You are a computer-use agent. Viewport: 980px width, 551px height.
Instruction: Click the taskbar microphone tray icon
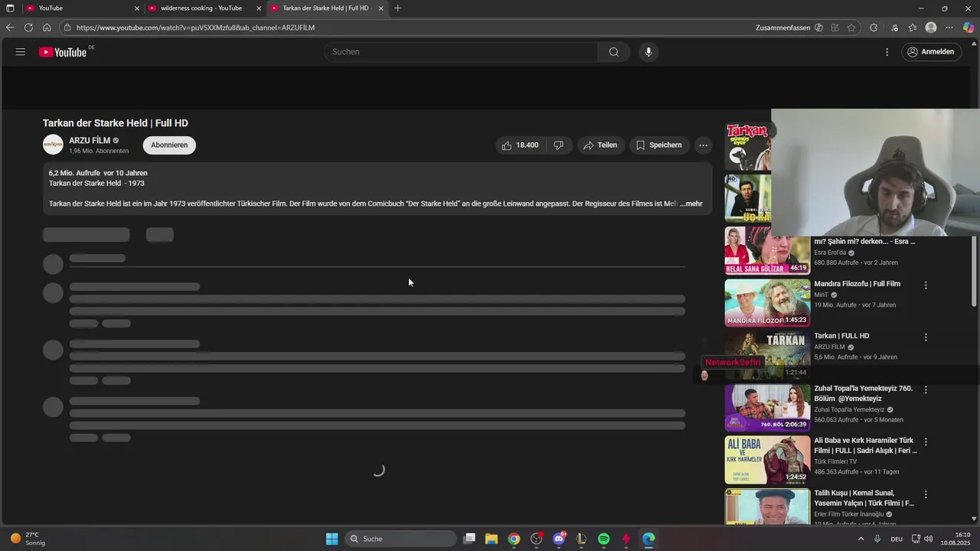tap(877, 539)
